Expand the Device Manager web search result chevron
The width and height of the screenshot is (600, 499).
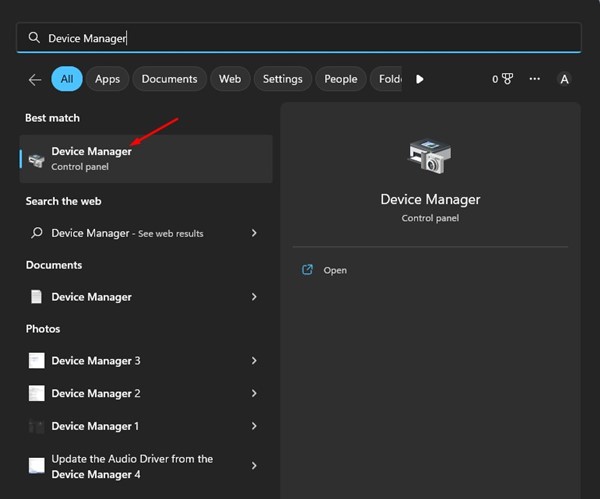coord(254,233)
